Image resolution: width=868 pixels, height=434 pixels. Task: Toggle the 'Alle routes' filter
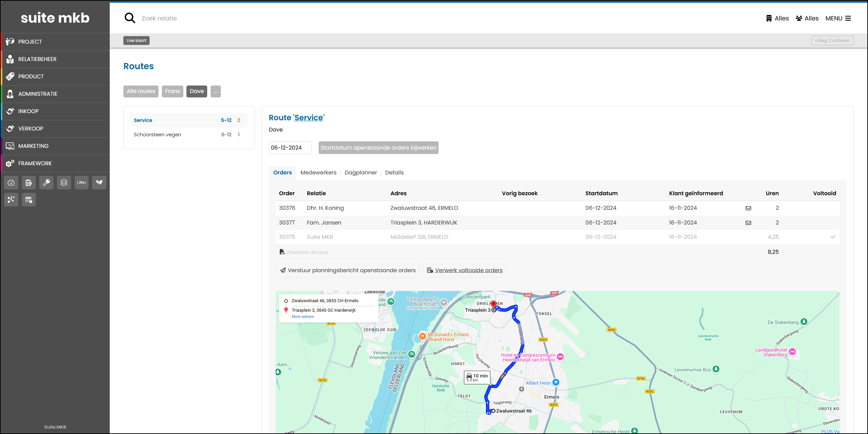point(141,91)
